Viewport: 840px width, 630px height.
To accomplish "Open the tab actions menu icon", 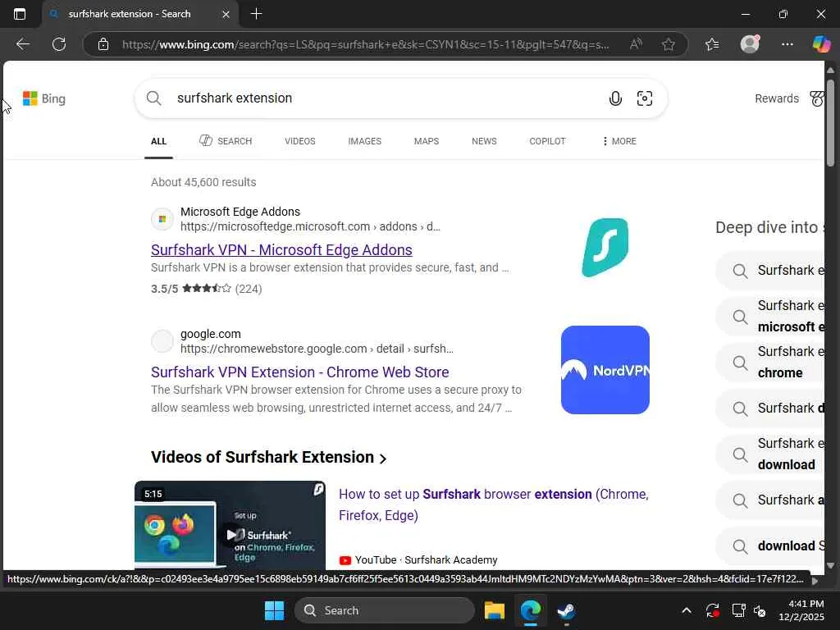I will coord(20,14).
